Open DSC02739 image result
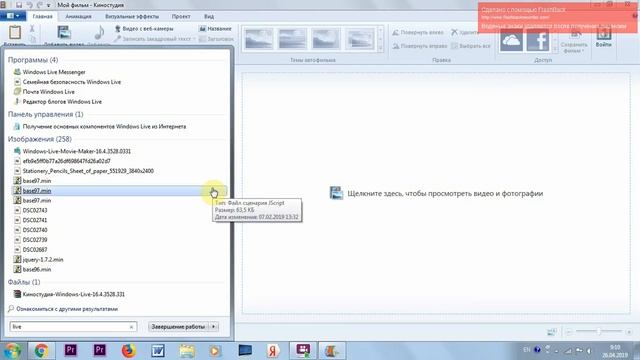The width and height of the screenshot is (640, 360). [31, 240]
